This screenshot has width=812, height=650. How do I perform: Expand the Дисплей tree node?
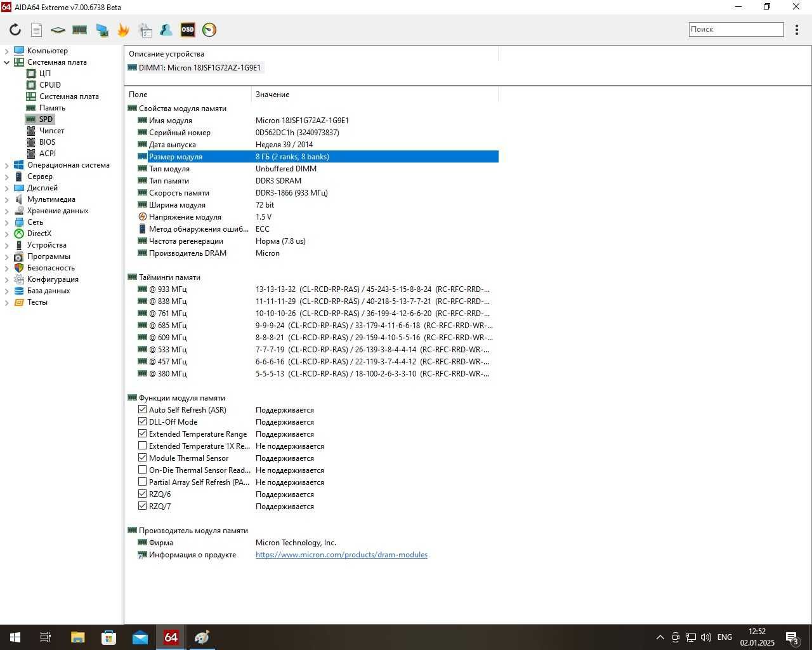[x=7, y=188]
